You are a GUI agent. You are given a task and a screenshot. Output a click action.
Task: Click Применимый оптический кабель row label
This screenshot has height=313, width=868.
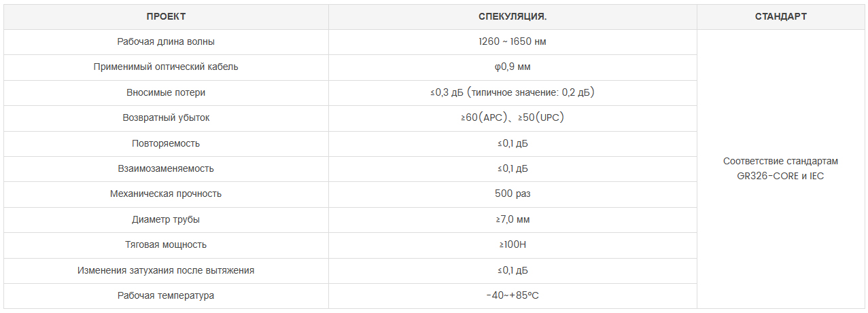point(166,67)
